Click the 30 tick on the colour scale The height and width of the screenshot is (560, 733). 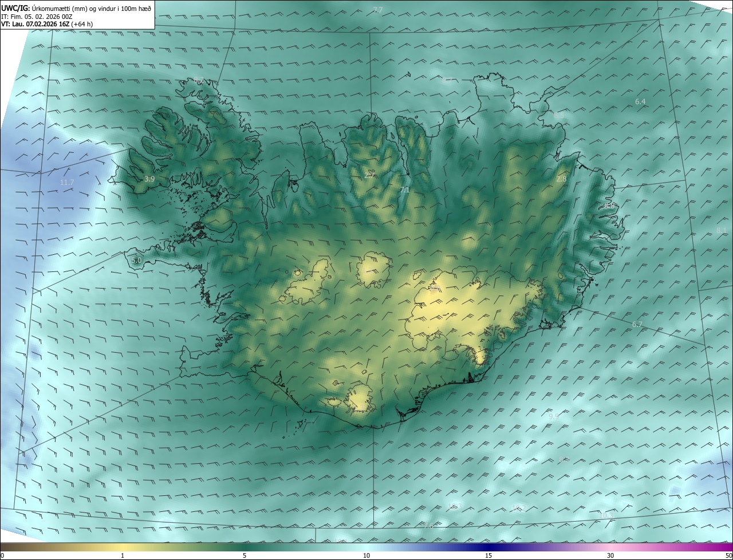610,555
